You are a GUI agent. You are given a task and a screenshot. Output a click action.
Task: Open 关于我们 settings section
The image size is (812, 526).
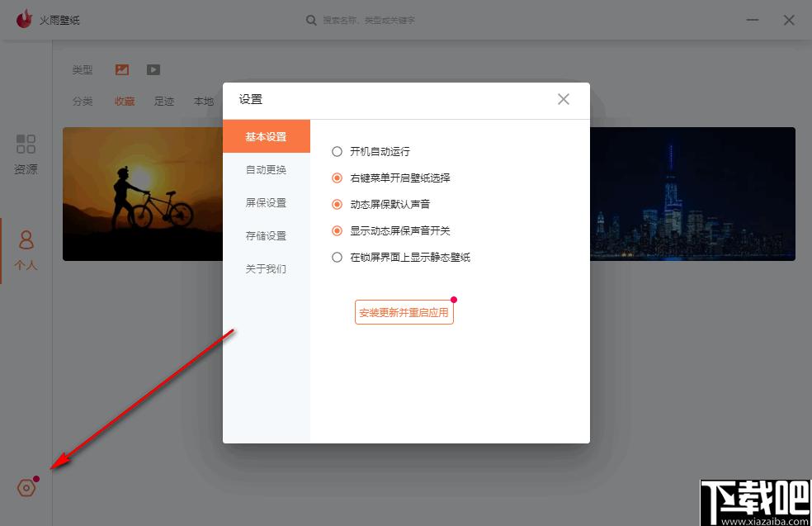pyautogui.click(x=266, y=269)
